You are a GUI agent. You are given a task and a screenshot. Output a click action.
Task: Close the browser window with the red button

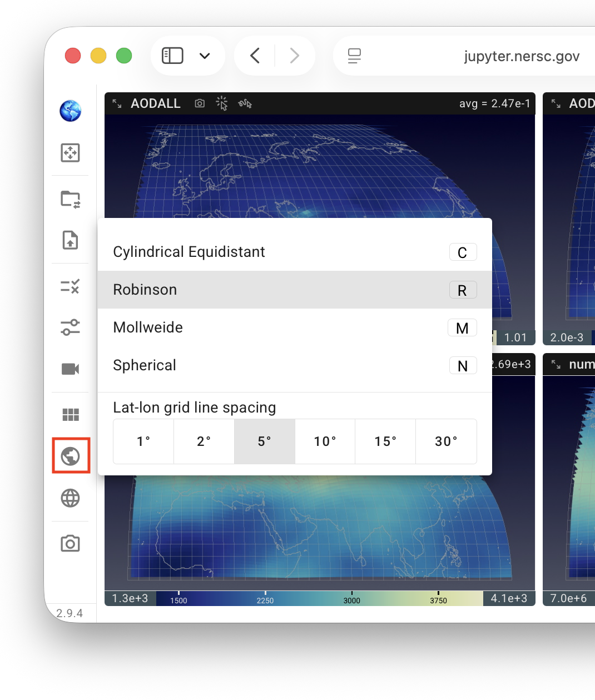(x=73, y=56)
